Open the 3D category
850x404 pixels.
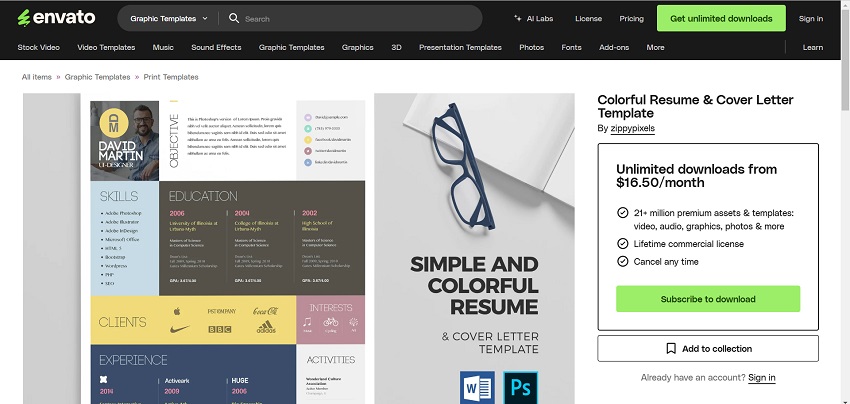(396, 47)
